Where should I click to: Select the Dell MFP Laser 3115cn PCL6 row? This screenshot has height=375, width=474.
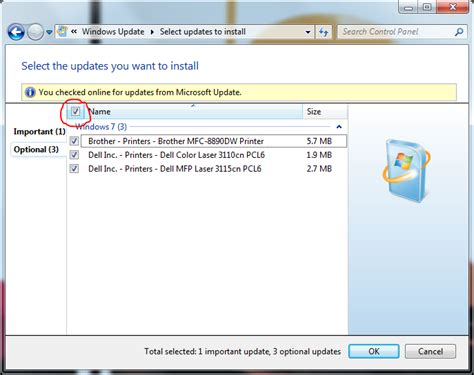(x=214, y=168)
